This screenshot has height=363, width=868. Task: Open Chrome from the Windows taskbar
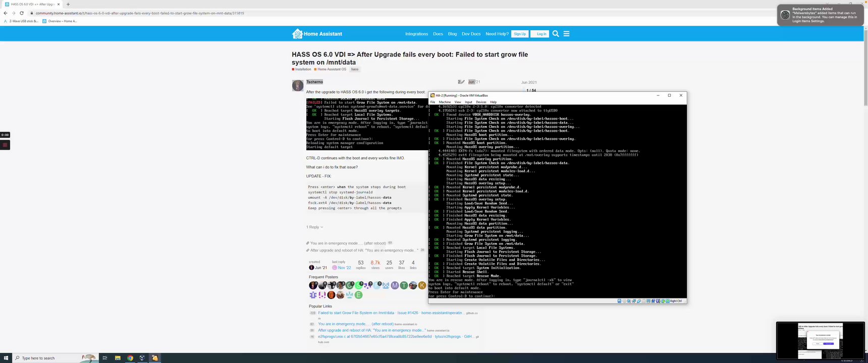tap(130, 358)
